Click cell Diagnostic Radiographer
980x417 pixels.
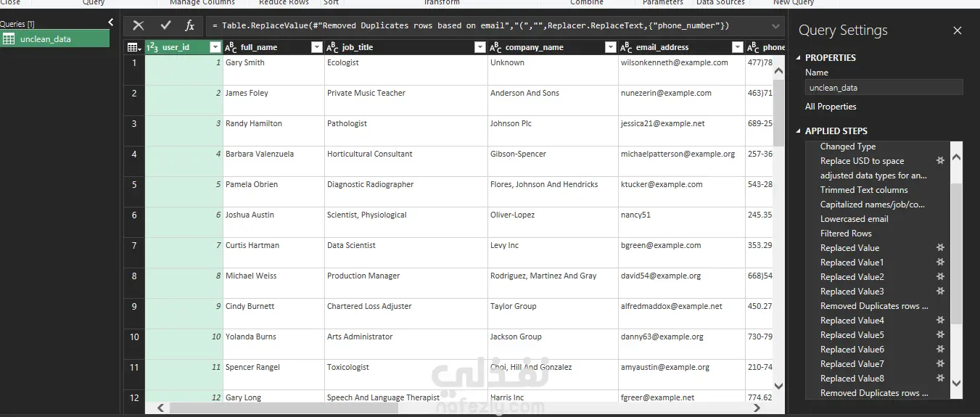[x=406, y=191]
